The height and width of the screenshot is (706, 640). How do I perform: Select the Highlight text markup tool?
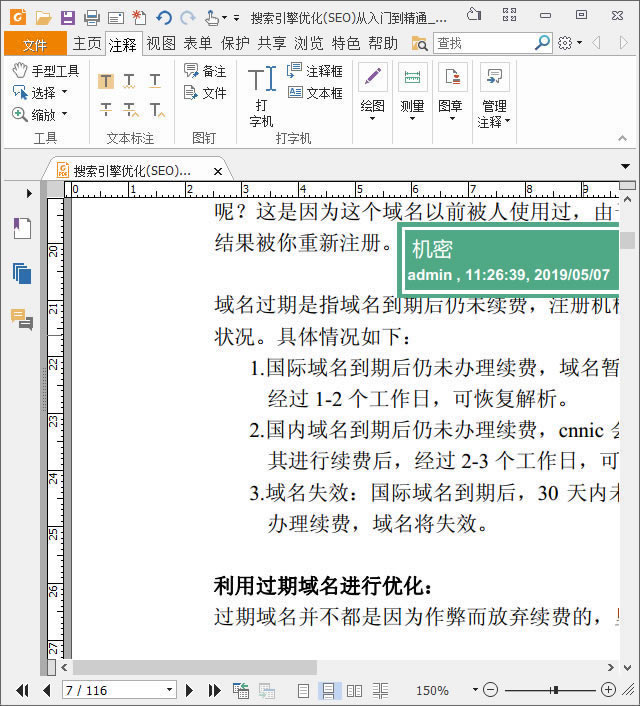tap(106, 81)
